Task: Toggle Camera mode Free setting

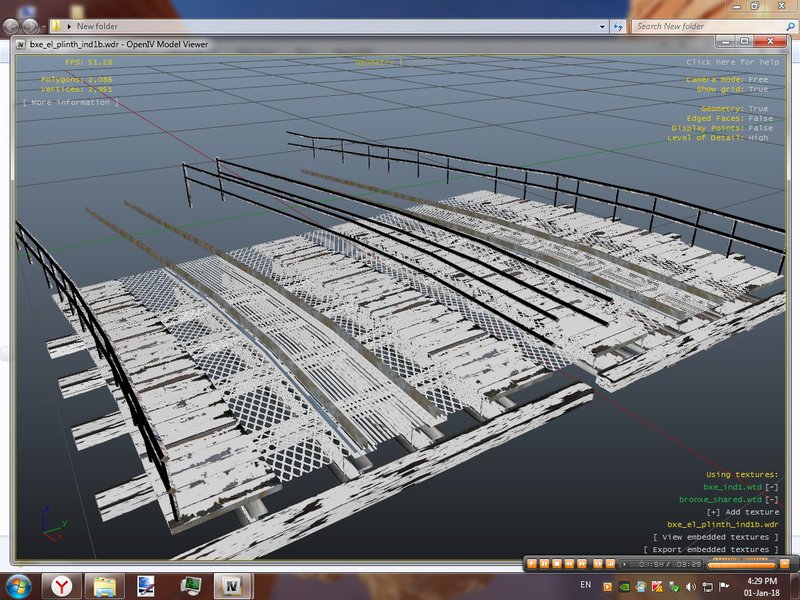Action: coord(727,80)
